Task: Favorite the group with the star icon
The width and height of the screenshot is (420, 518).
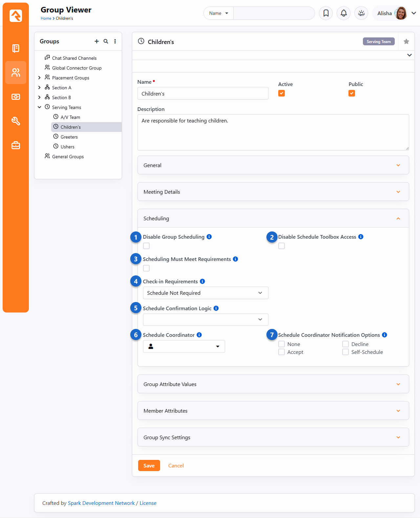Action: click(x=406, y=41)
